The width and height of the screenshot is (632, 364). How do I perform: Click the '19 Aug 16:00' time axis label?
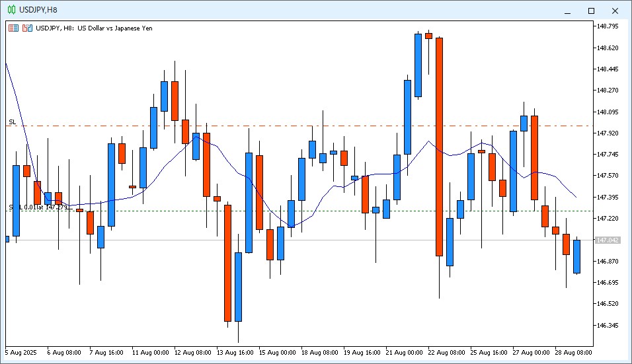coord(362,353)
